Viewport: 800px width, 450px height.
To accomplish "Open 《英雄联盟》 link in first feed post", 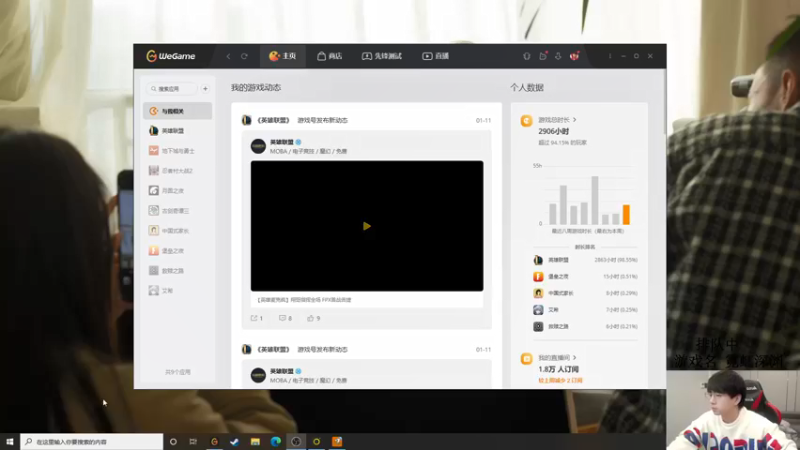I will 273,120.
